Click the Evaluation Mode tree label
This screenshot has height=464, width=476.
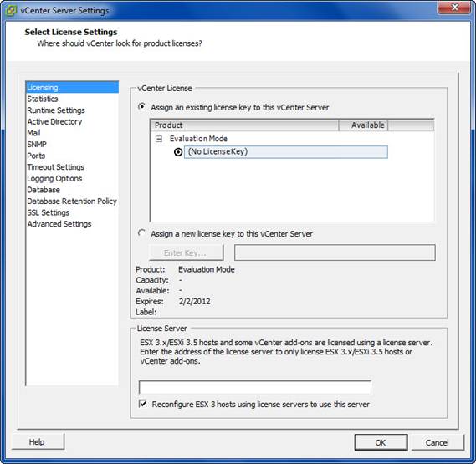(x=198, y=139)
